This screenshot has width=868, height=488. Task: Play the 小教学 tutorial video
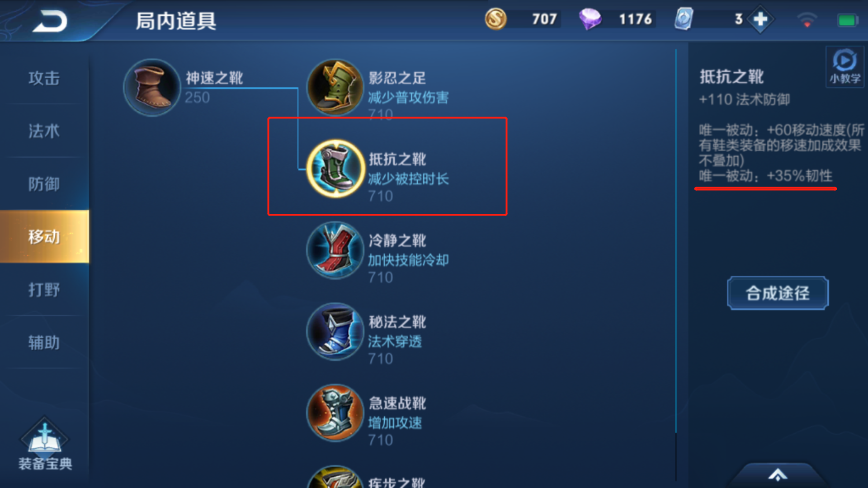[x=844, y=67]
